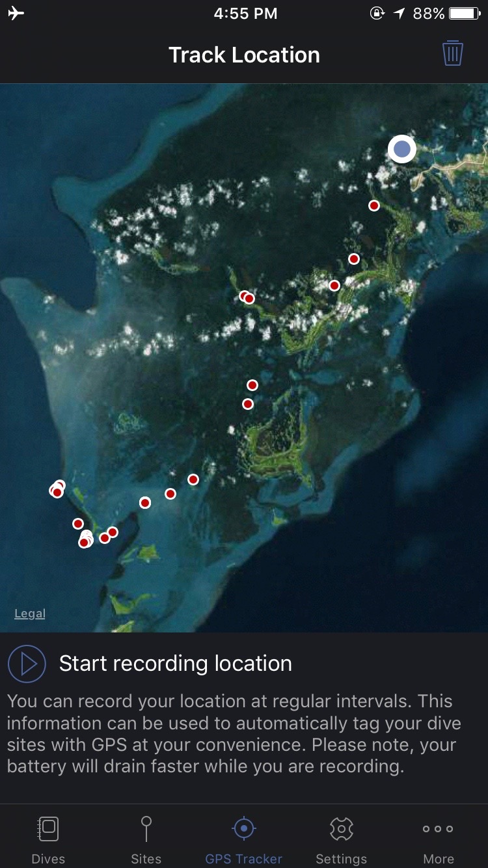Tap rotation lock icon in status bar
The height and width of the screenshot is (868, 488).
tap(377, 14)
